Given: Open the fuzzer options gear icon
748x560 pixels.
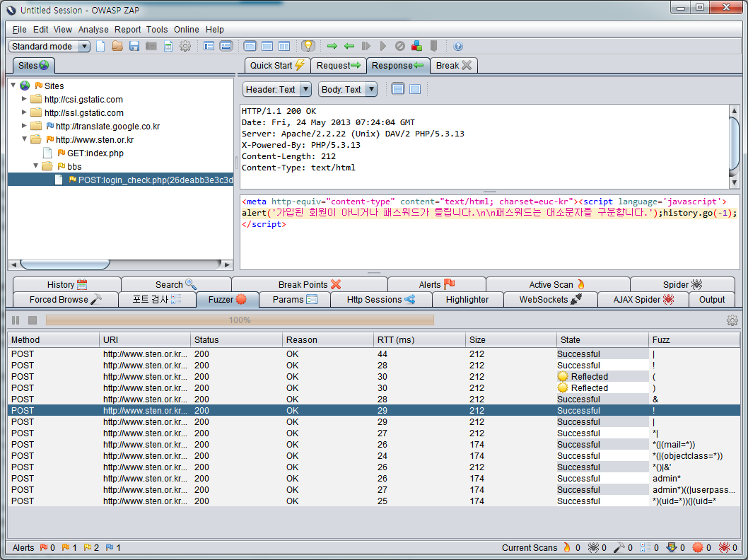Looking at the screenshot, I should pos(732,320).
